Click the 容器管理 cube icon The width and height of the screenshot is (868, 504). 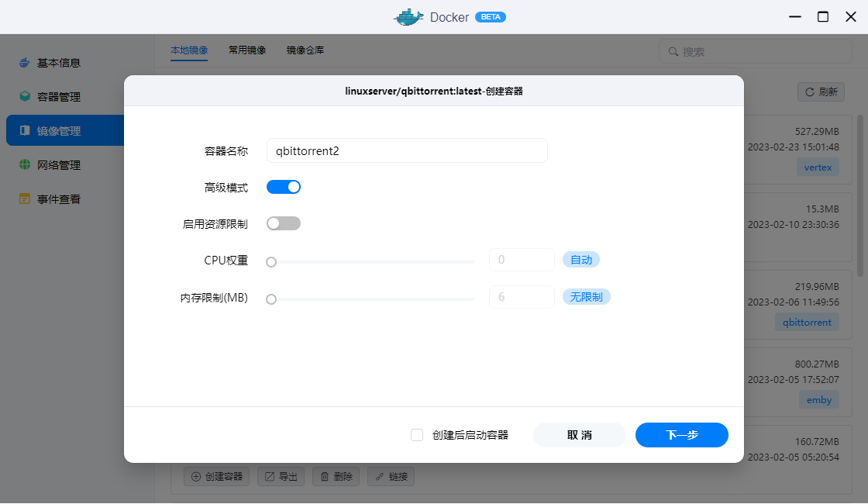pos(24,96)
